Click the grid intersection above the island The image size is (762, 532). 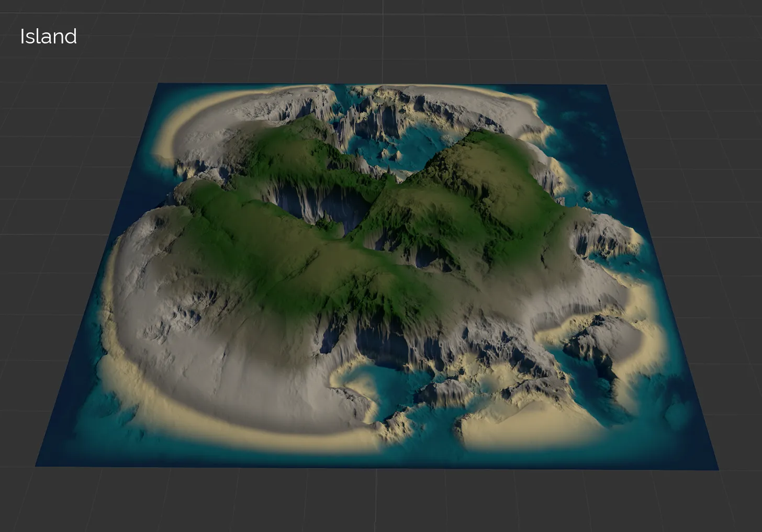[x=382, y=37]
